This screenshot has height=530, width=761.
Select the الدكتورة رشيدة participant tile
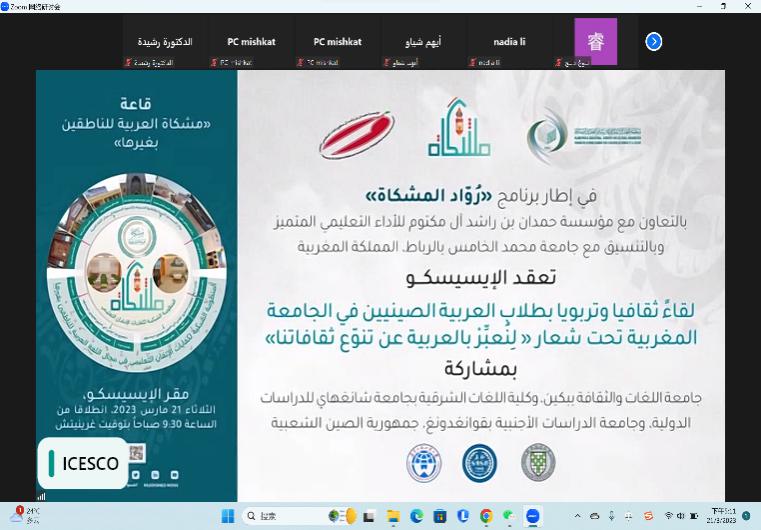tap(165, 43)
